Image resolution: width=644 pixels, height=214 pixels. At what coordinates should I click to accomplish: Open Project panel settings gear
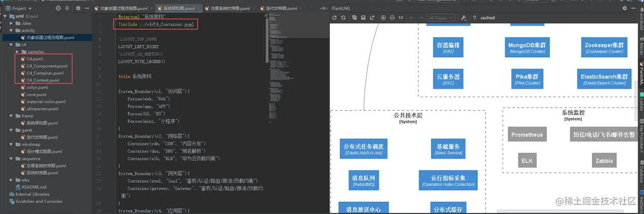[78, 8]
